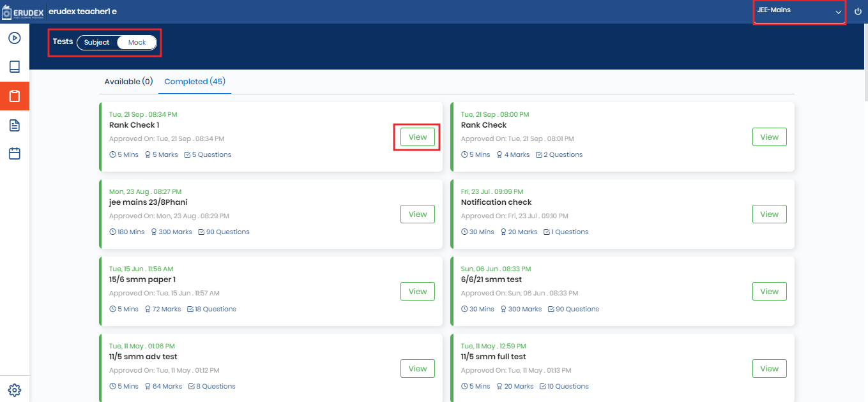Open the book icon in sidebar

(15, 67)
